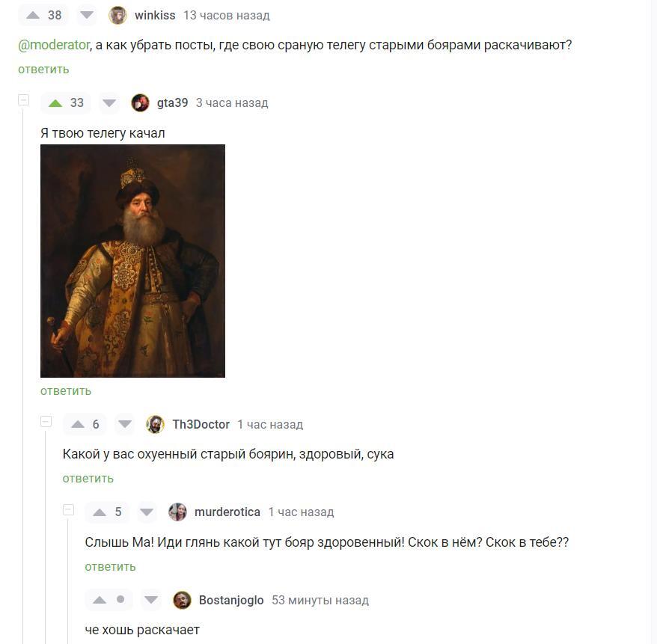The height and width of the screenshot is (644, 657).
Task: Upvote Bostanjoglo's comment
Action: (100, 600)
